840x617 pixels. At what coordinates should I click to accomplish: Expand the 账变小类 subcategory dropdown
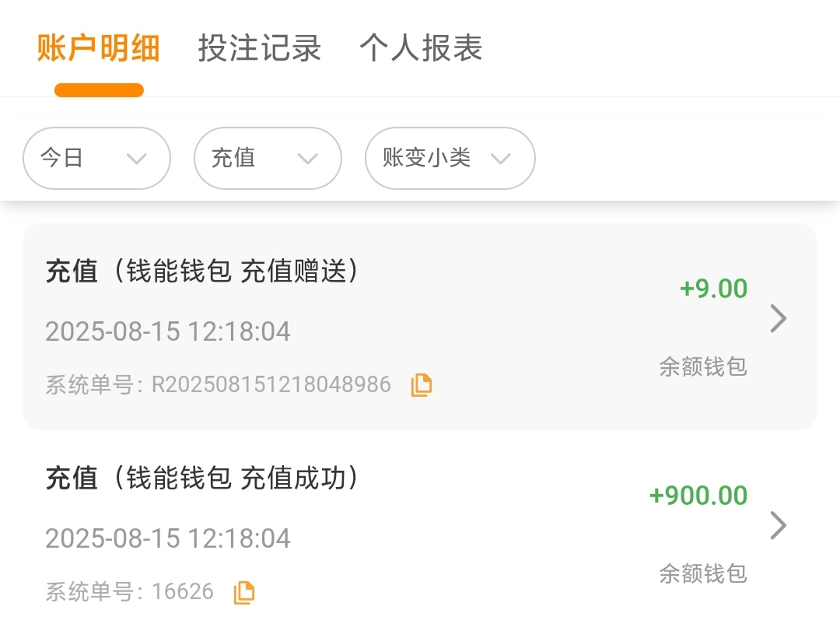click(450, 159)
